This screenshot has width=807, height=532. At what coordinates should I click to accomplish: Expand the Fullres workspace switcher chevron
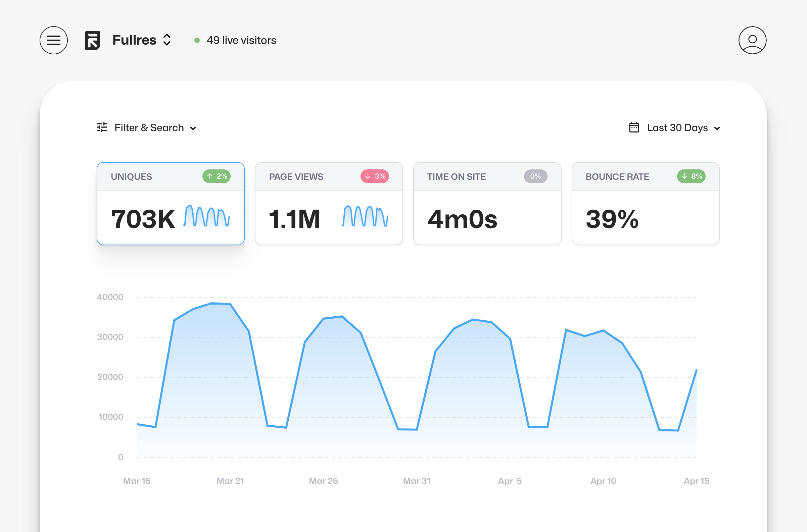(168, 40)
